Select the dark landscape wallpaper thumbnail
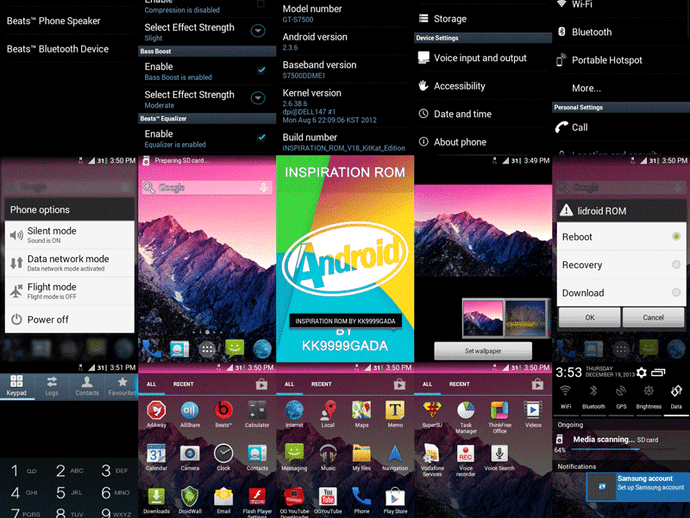This screenshot has width=690, height=518. coord(525,319)
